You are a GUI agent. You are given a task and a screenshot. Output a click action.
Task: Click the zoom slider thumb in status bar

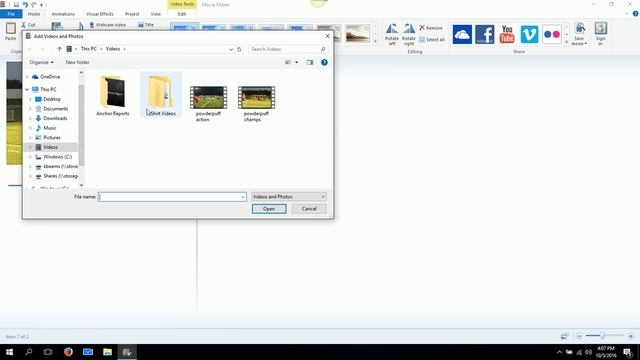(602, 336)
